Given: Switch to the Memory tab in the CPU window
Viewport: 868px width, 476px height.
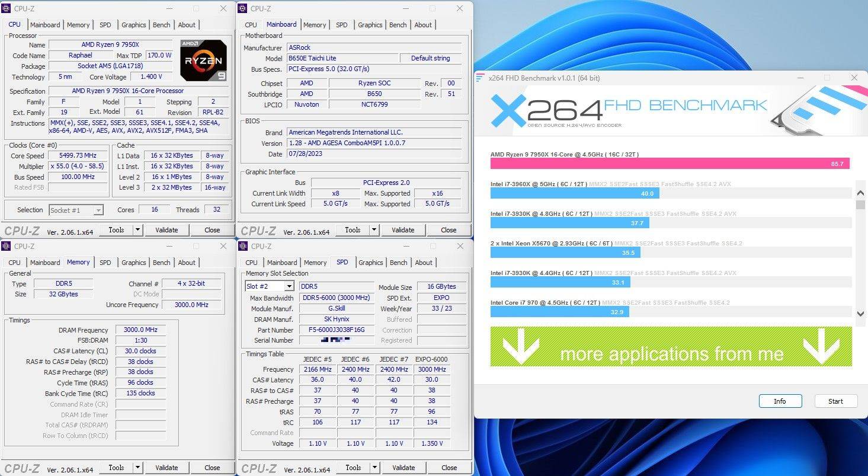Looking at the screenshot, I should click(78, 24).
